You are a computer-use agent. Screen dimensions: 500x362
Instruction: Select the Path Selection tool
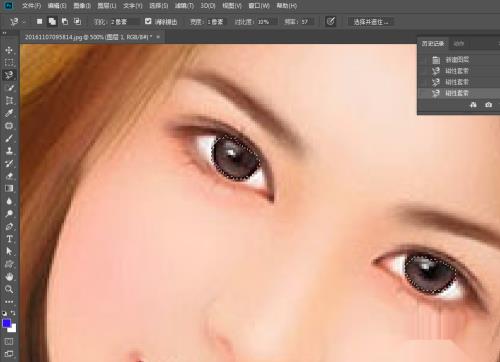coord(9,251)
